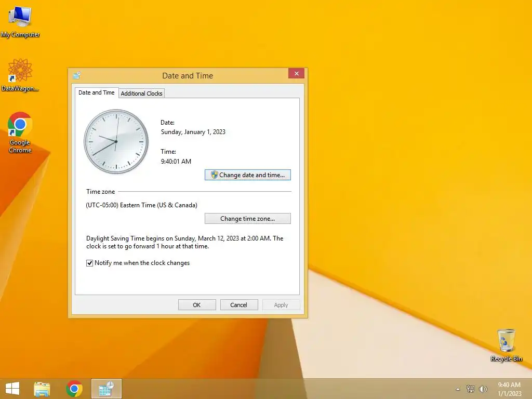532x399 pixels.
Task: Close the Date and Time dialog
Action: point(296,73)
